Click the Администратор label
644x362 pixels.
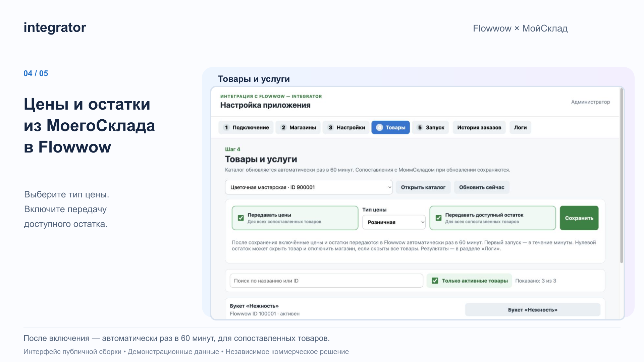click(590, 102)
